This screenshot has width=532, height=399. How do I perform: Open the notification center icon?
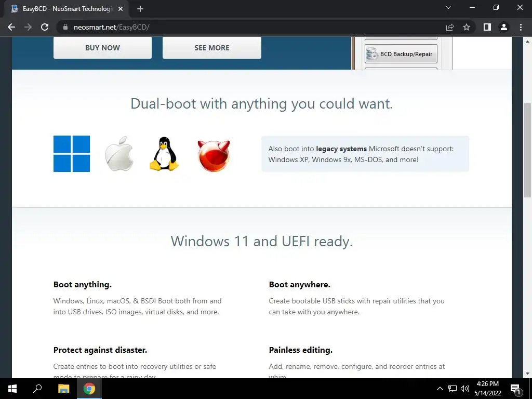point(516,389)
